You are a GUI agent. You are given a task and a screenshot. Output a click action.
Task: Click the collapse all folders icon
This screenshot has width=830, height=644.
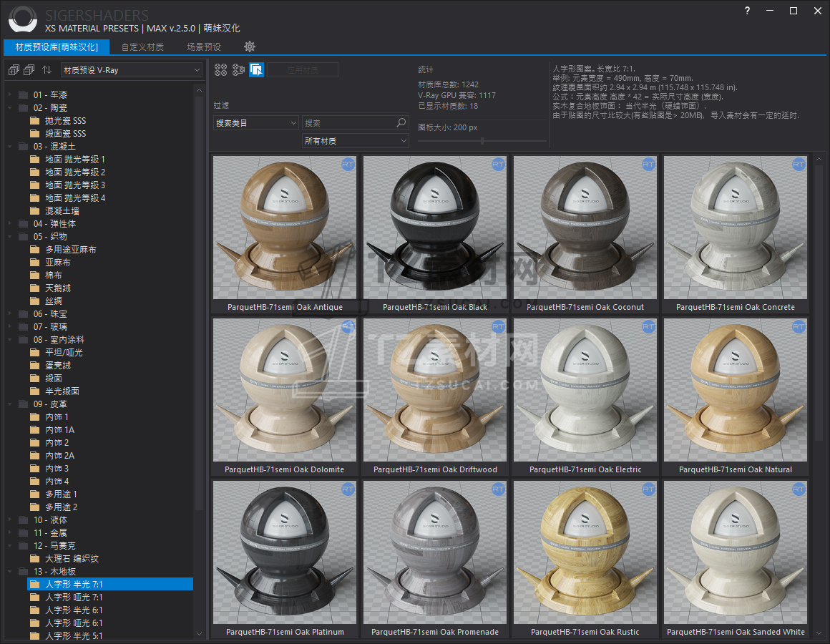(29, 70)
